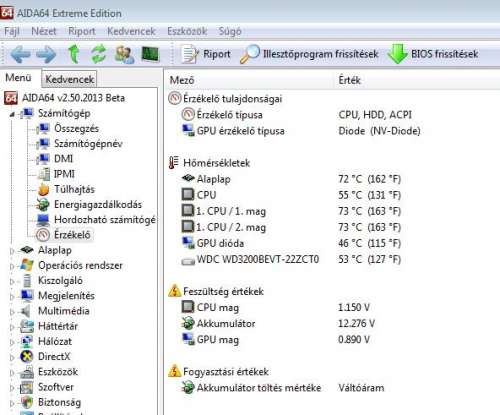This screenshot has height=415, width=500.
Task: Click the Feszültség értékek warning icon
Action: [x=174, y=291]
